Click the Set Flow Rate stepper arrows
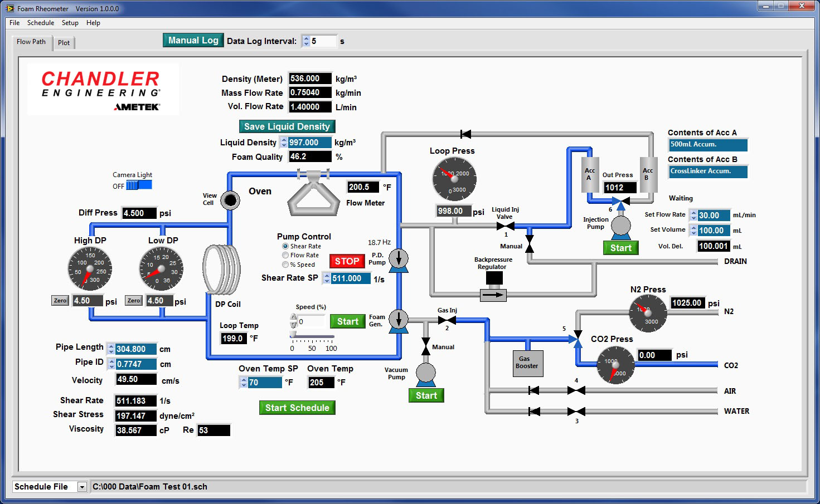Image resolution: width=820 pixels, height=504 pixels. (693, 216)
